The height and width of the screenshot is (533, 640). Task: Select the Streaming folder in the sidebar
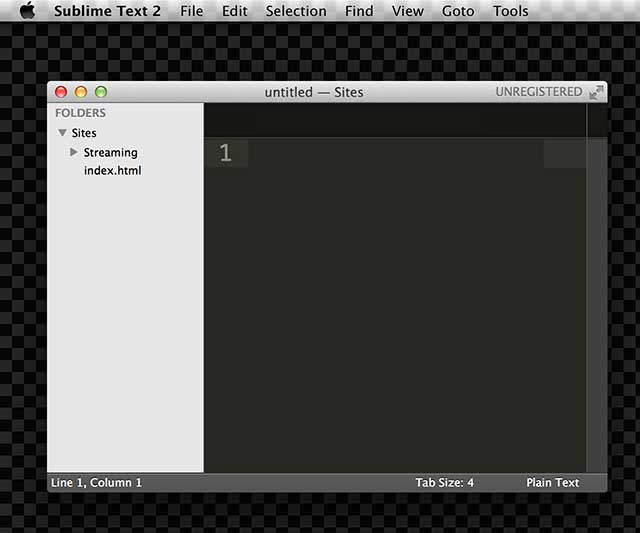(110, 152)
